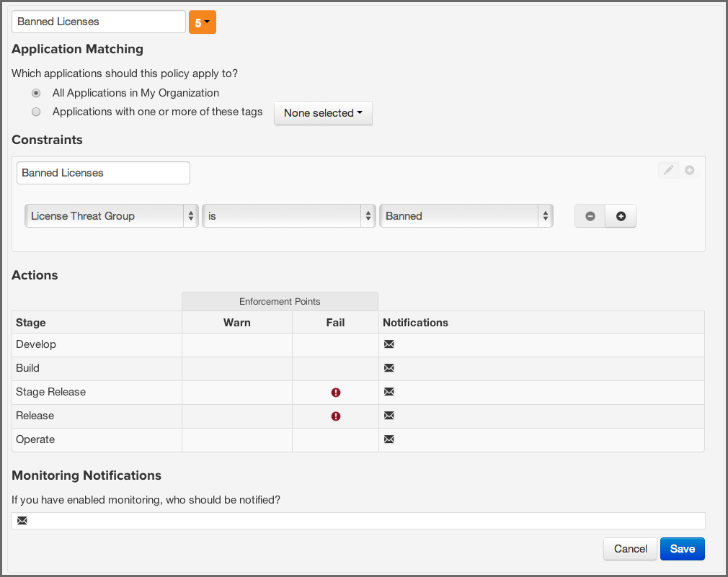Save the Banned Licenses policy

tap(682, 548)
